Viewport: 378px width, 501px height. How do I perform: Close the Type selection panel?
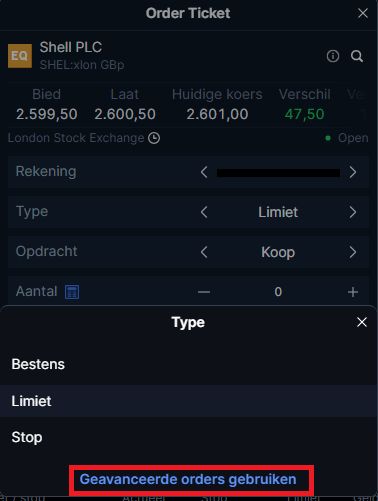click(362, 322)
